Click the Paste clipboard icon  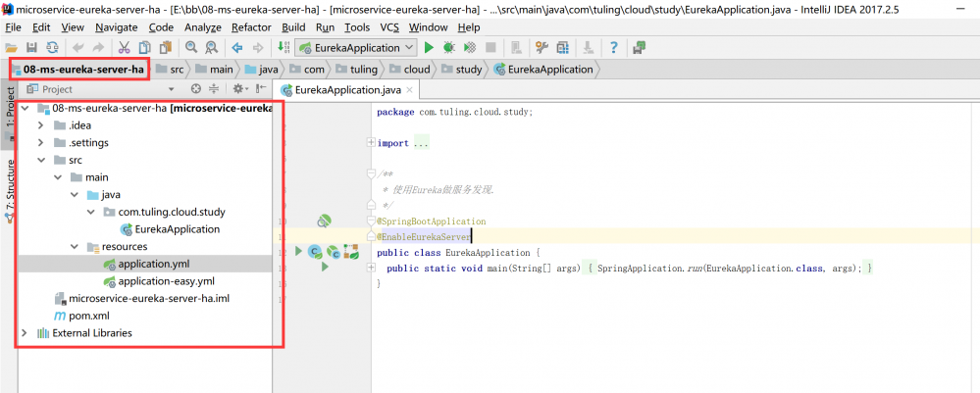(x=166, y=47)
